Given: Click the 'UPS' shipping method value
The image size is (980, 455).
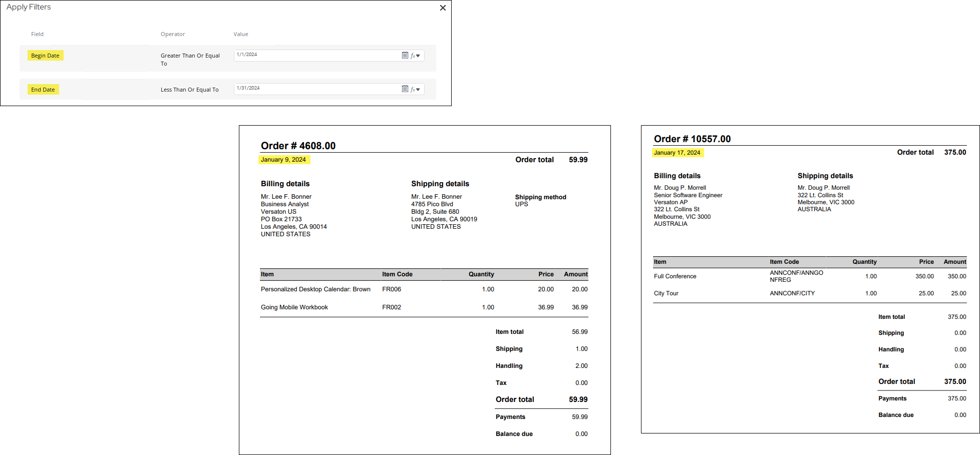Looking at the screenshot, I should 521,204.
